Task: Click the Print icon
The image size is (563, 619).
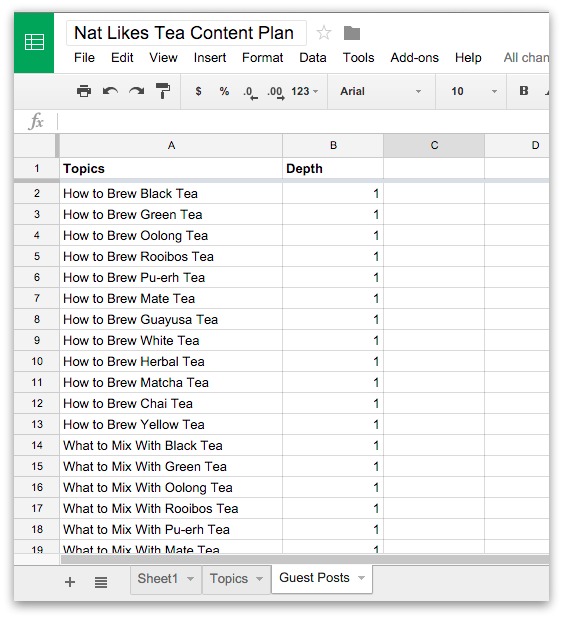Action: coord(84,91)
